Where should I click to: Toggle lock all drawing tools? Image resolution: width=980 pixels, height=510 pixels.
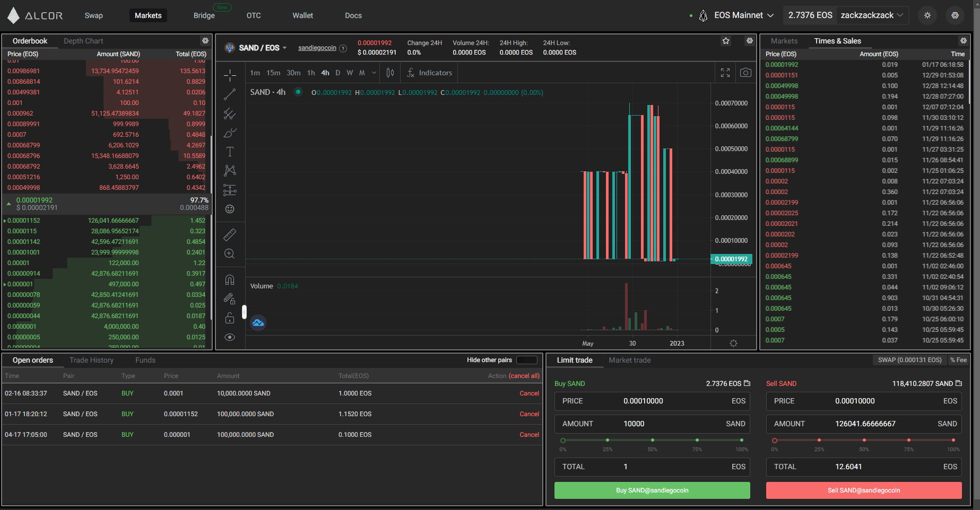click(230, 318)
